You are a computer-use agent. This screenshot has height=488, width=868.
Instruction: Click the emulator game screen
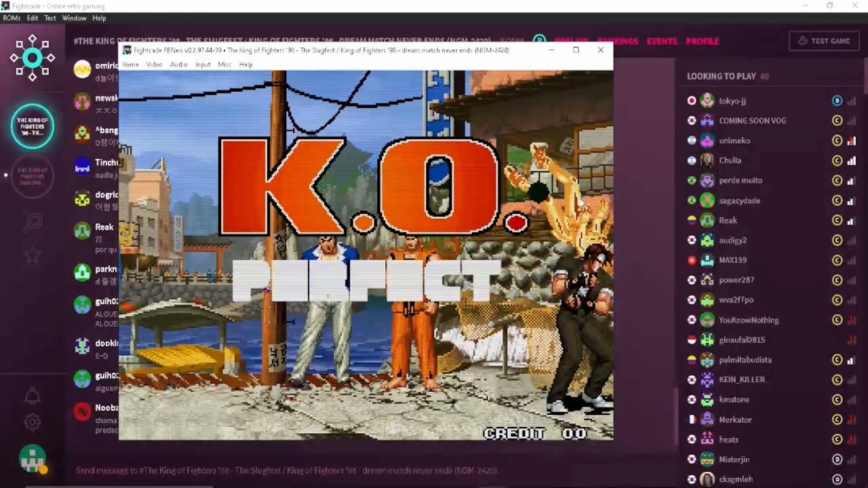point(366,256)
